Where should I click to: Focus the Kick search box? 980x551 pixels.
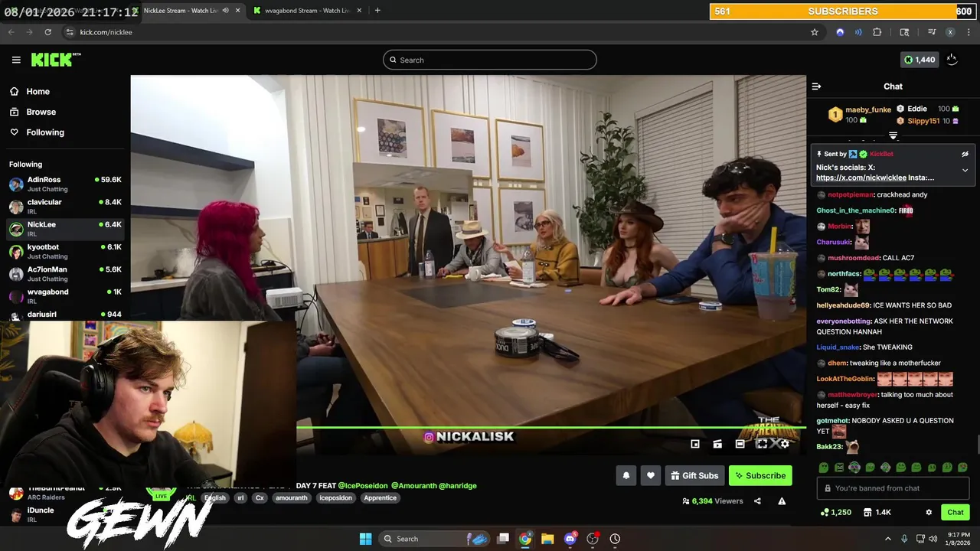(490, 60)
